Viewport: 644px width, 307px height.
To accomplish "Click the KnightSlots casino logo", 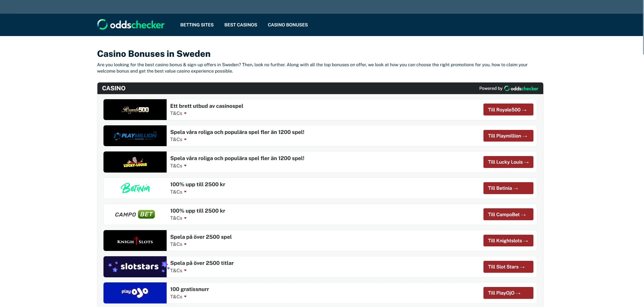I will pyautogui.click(x=135, y=241).
